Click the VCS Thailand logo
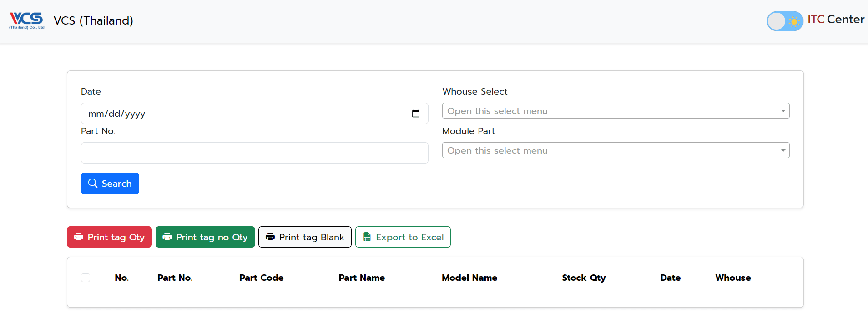The height and width of the screenshot is (319, 868). pyautogui.click(x=27, y=20)
